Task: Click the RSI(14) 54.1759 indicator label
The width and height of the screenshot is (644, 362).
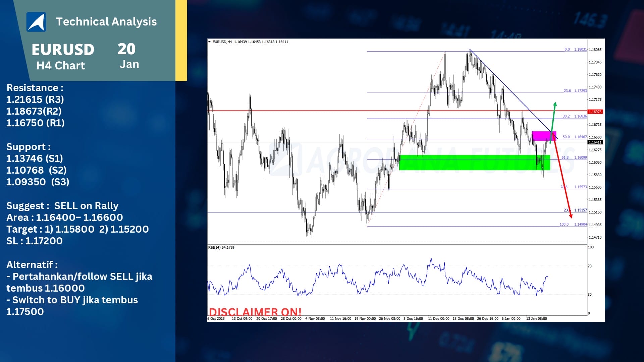Action: (221, 247)
